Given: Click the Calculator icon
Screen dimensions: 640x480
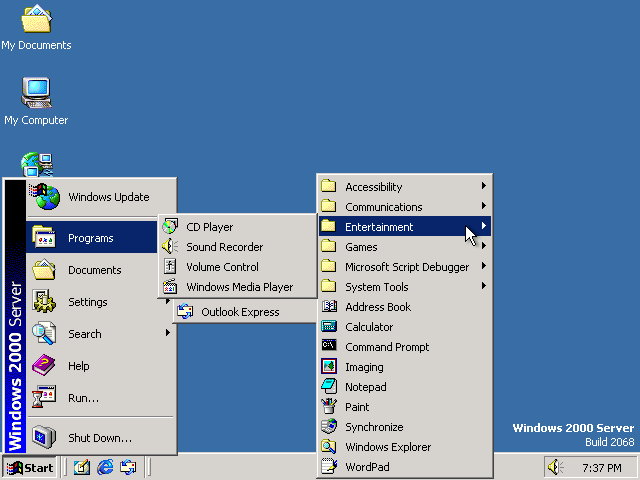Looking at the screenshot, I should pos(329,326).
